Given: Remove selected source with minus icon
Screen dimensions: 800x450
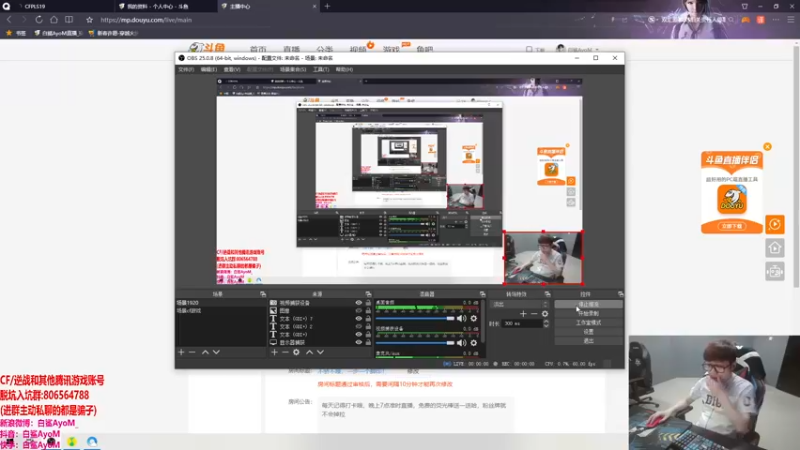Looking at the screenshot, I should (x=285, y=352).
